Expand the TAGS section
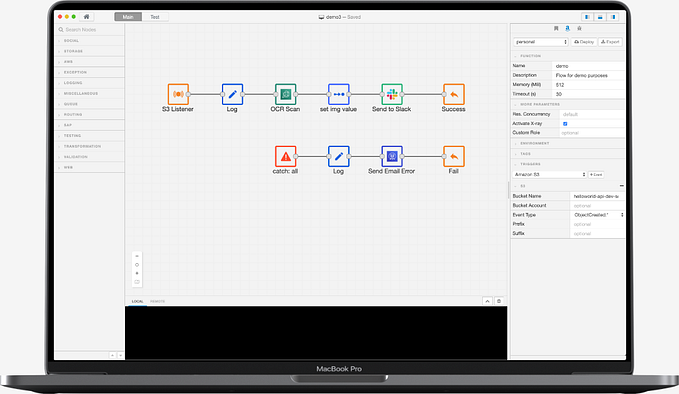 [x=568, y=154]
